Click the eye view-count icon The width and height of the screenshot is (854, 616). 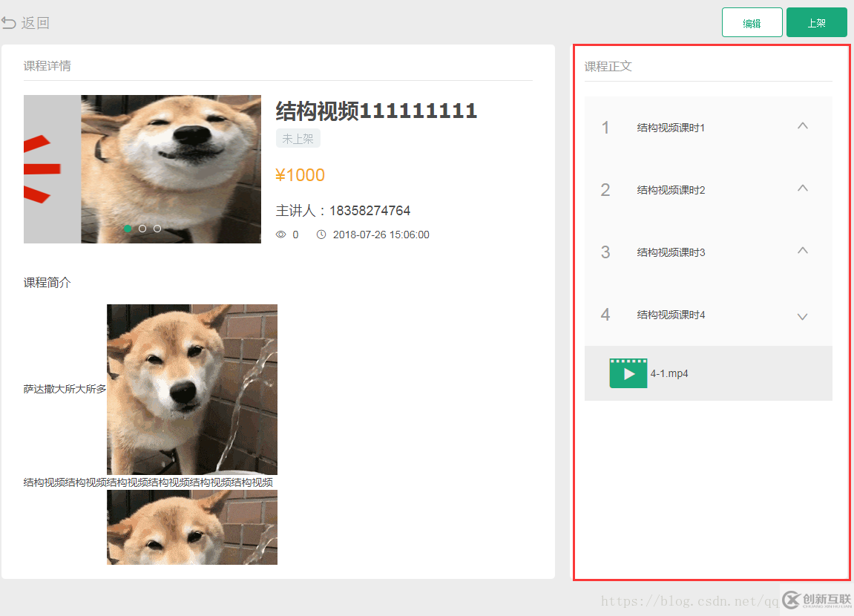[x=281, y=235]
